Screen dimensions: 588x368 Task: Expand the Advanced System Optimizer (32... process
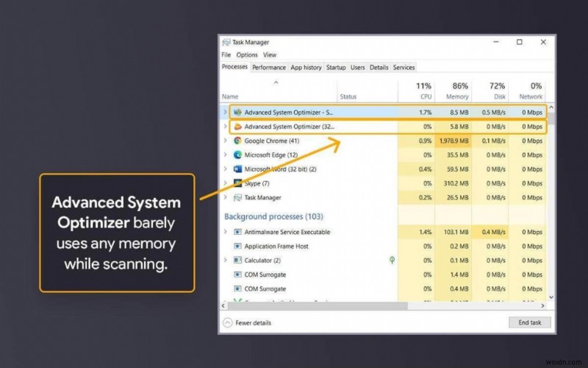tap(226, 127)
